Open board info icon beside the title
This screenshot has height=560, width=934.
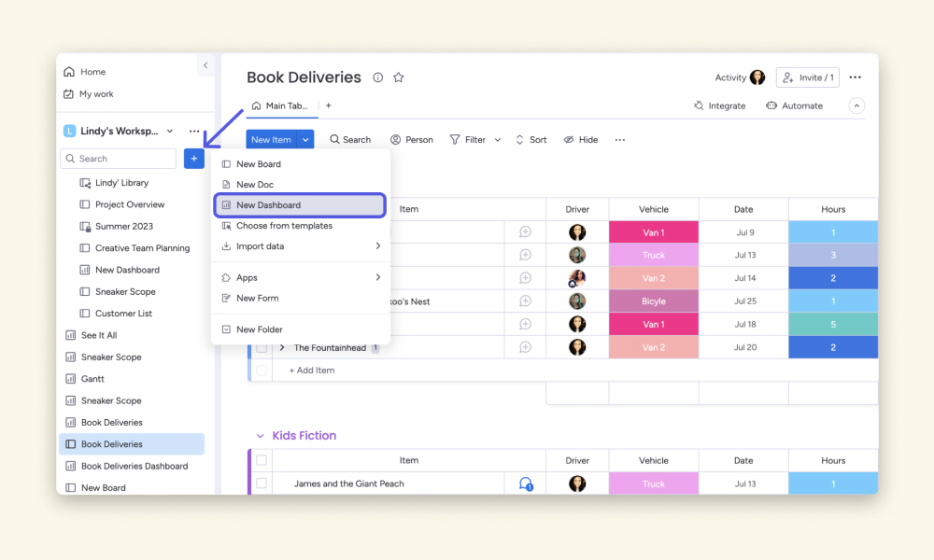tap(377, 77)
